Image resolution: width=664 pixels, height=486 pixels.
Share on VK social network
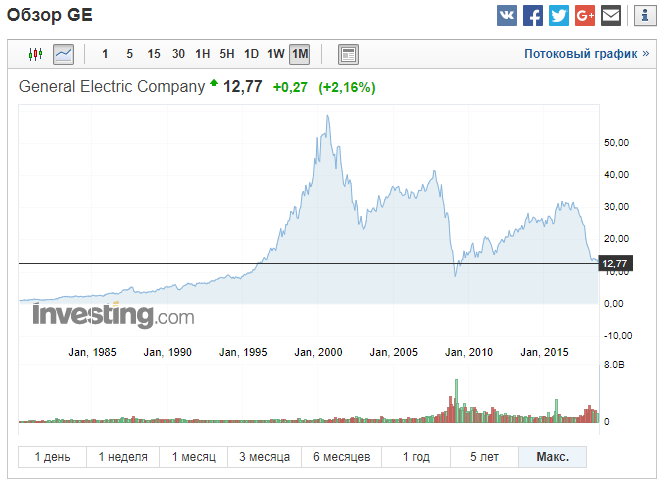tap(507, 16)
